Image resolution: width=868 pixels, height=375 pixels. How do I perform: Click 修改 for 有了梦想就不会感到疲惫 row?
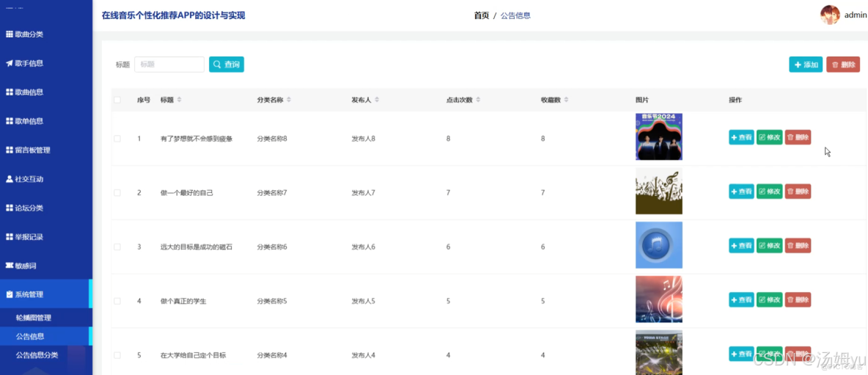click(x=770, y=137)
